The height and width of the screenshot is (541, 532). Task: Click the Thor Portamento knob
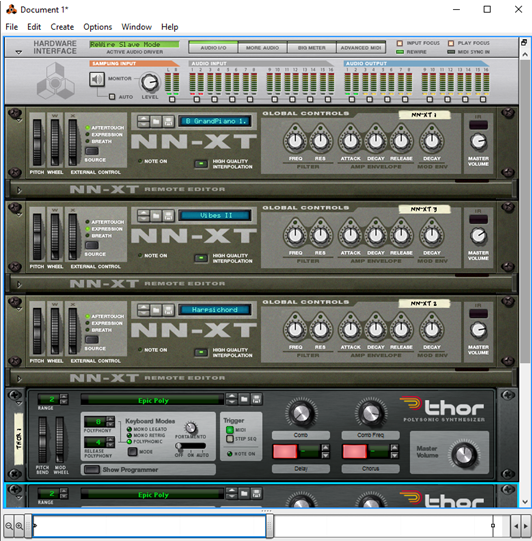click(x=190, y=428)
